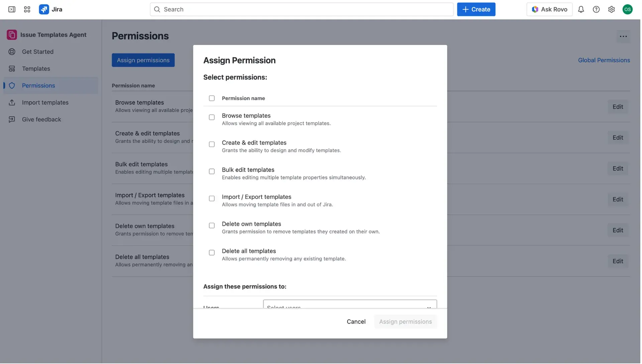
Task: Click the Import templates upload icon
Action: [12, 102]
